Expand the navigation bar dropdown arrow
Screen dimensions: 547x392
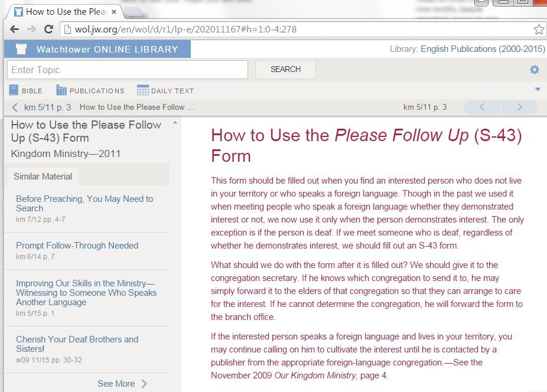pyautogui.click(x=538, y=90)
